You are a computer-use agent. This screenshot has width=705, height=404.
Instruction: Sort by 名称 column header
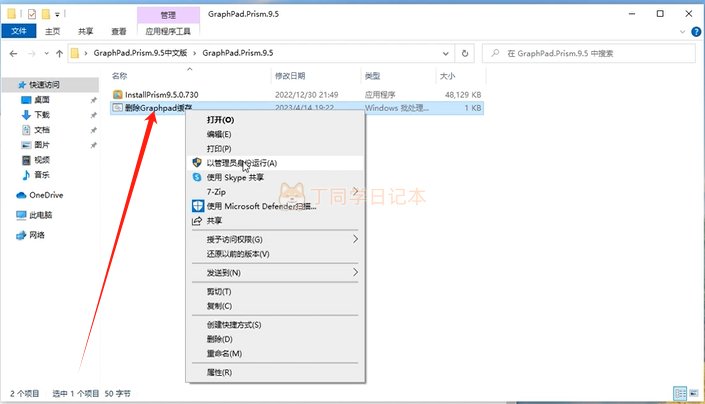tap(119, 76)
